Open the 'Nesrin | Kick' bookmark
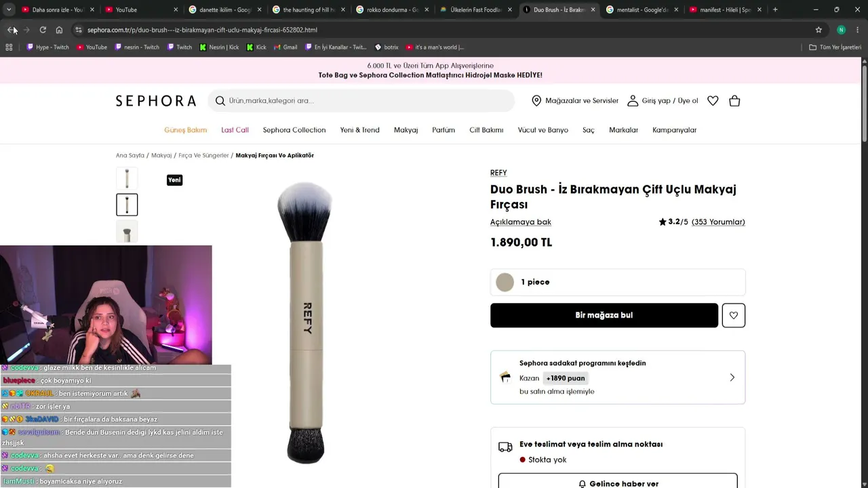The height and width of the screenshot is (488, 868). 219,47
